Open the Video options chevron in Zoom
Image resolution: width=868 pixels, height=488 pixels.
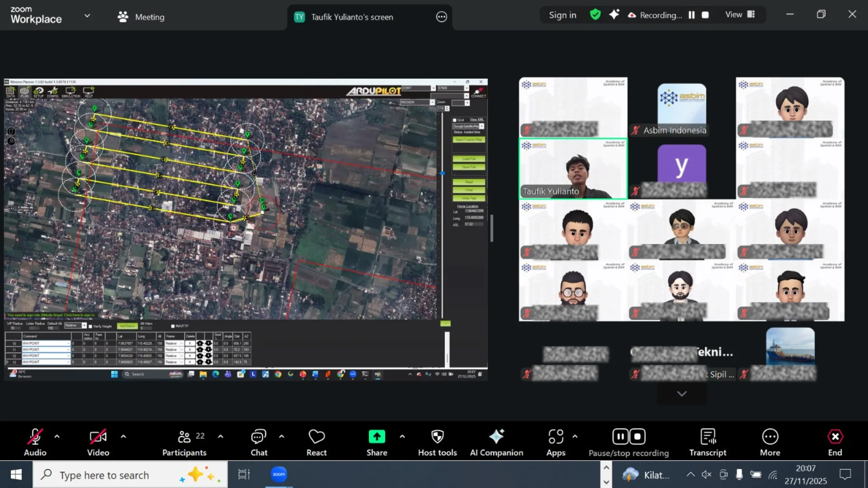click(x=123, y=436)
